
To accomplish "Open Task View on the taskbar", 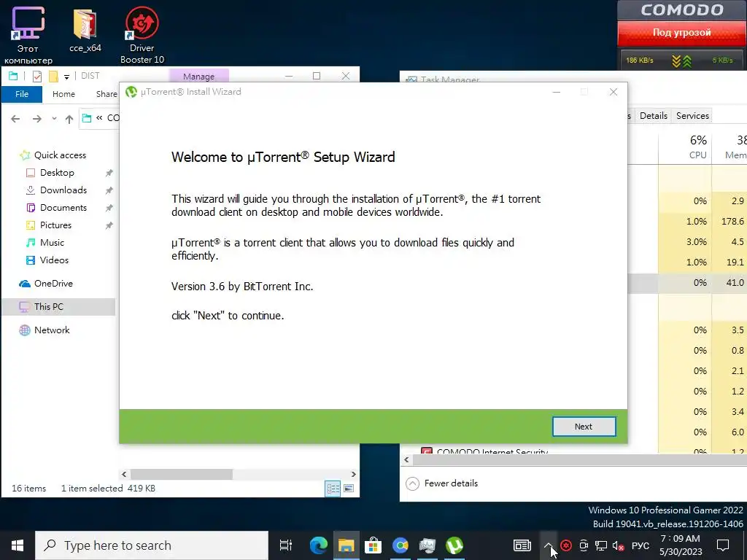I will point(285,545).
